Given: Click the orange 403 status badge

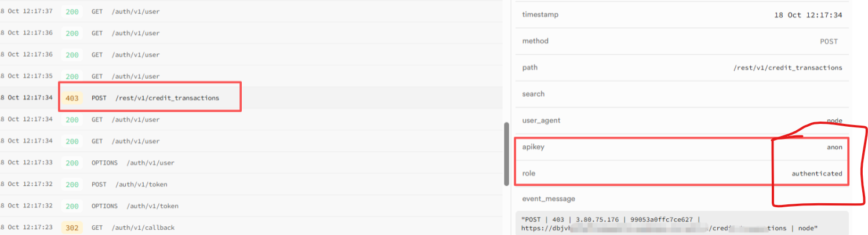Looking at the screenshot, I should [72, 98].
